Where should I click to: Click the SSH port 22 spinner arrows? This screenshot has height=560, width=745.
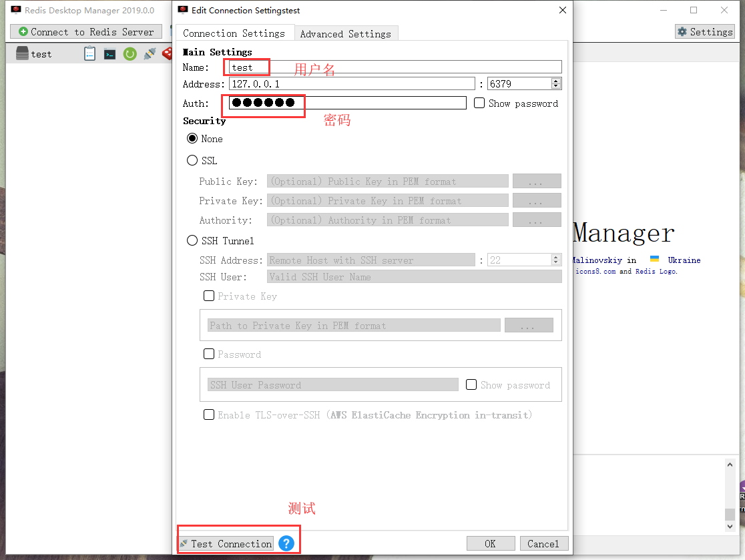click(x=556, y=260)
